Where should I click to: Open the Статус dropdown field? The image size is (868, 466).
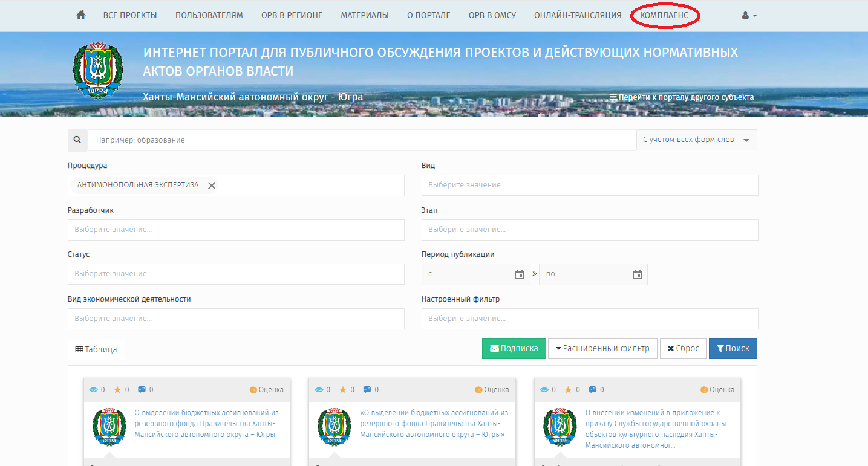pyautogui.click(x=236, y=274)
